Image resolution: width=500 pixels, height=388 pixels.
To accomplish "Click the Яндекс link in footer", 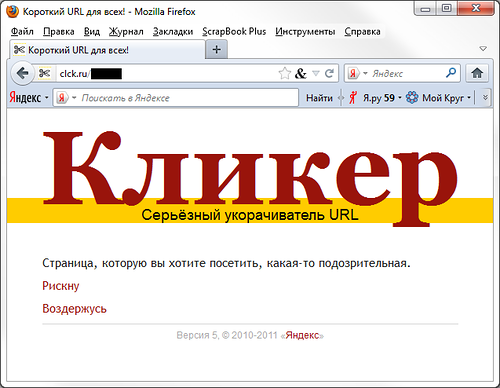I will [x=302, y=335].
